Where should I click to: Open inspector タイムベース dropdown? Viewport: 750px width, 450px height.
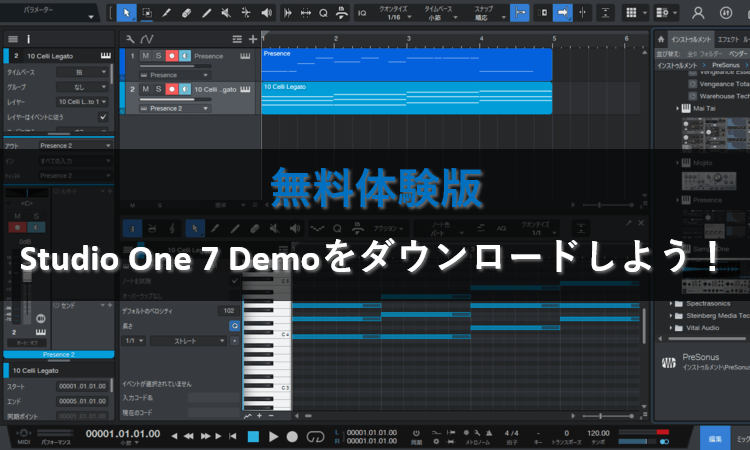point(82,72)
